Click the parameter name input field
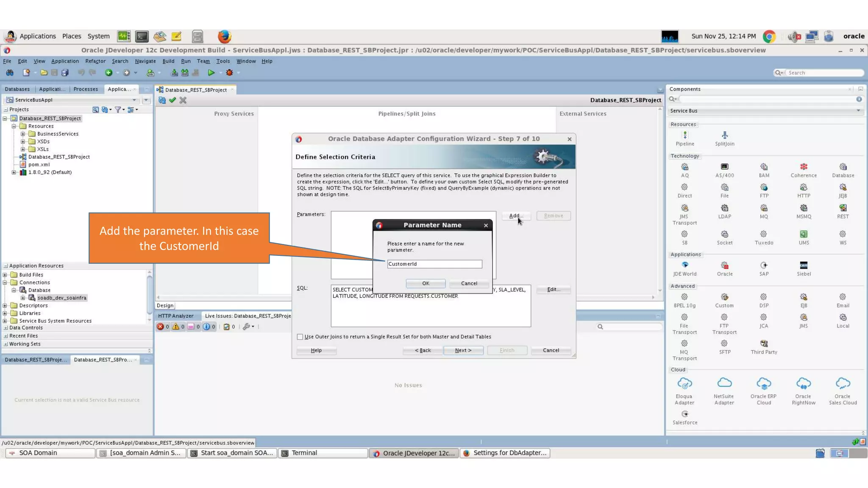Viewport: 868px width, 488px height. (434, 264)
